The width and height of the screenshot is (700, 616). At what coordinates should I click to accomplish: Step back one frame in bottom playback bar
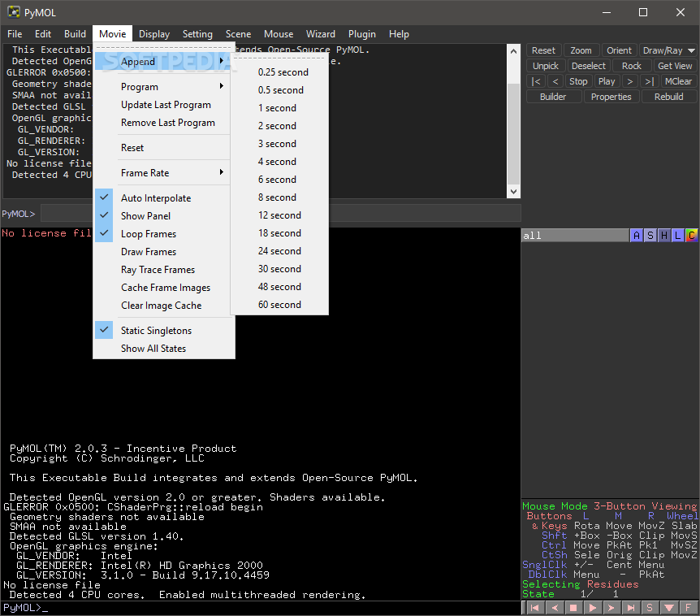tap(555, 608)
